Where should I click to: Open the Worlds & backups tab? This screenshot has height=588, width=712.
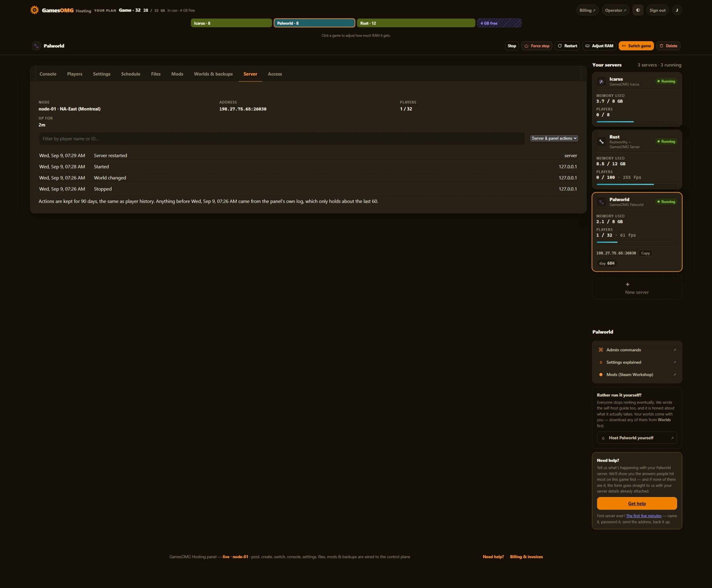[213, 74]
